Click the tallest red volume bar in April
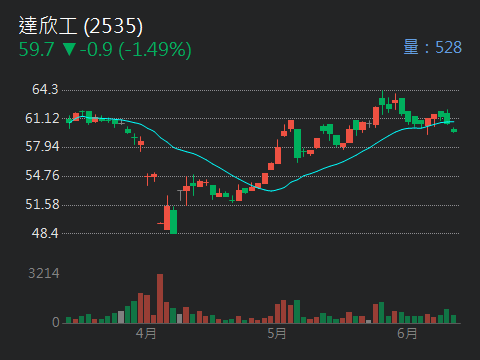Viewport: 480px width, 360px height. pos(160,299)
